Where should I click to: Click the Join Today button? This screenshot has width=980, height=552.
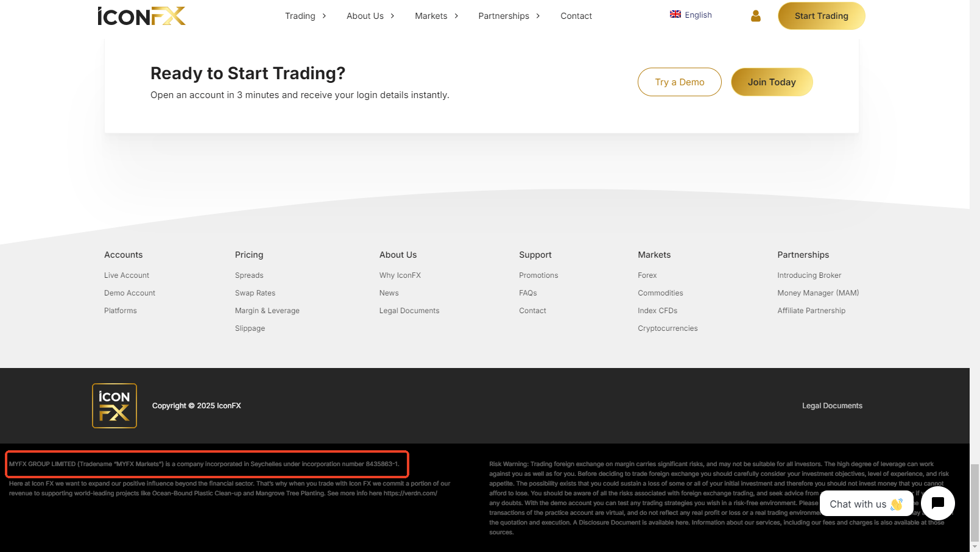[772, 82]
